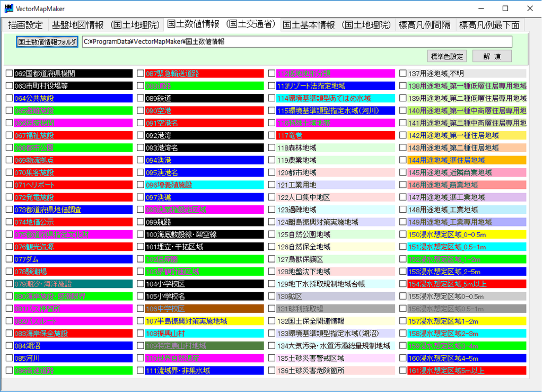Enable the 085河川 checkbox
The image size is (543, 392).
pos(9,358)
